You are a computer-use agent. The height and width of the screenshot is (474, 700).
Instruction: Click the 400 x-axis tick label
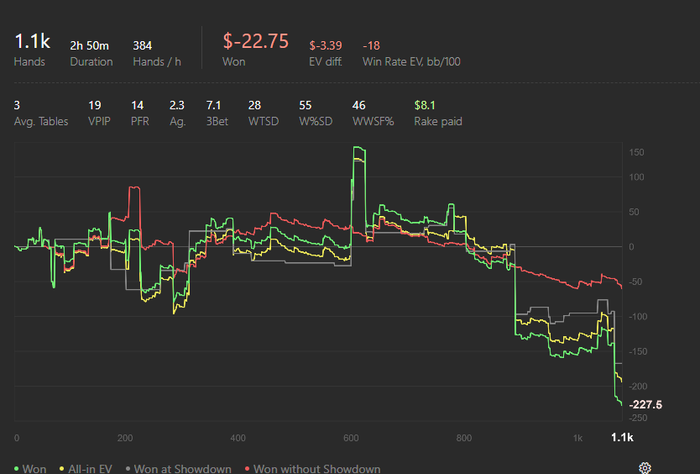(x=238, y=438)
